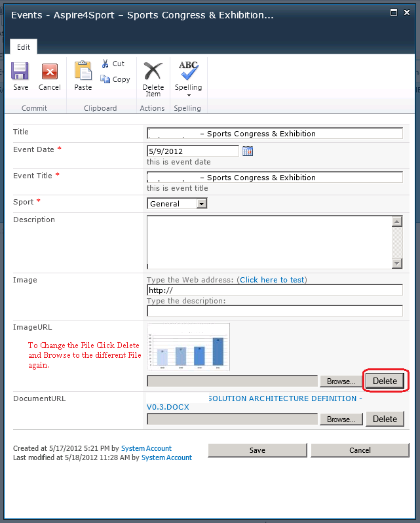Viewport: 420px width, 523px height.
Task: Close the Events dialog
Action: click(407, 12)
